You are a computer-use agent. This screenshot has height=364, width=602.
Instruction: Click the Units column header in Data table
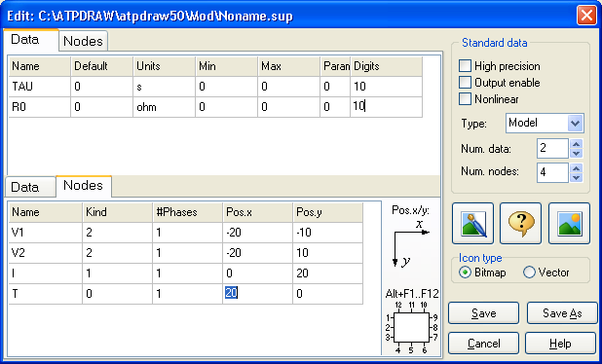coord(165,66)
